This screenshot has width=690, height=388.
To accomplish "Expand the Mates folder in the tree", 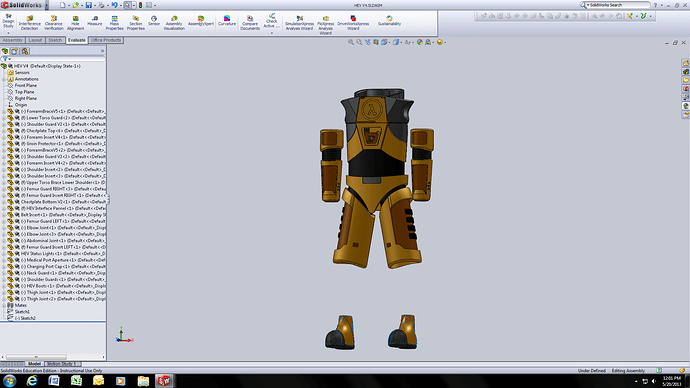I will [x=4, y=305].
